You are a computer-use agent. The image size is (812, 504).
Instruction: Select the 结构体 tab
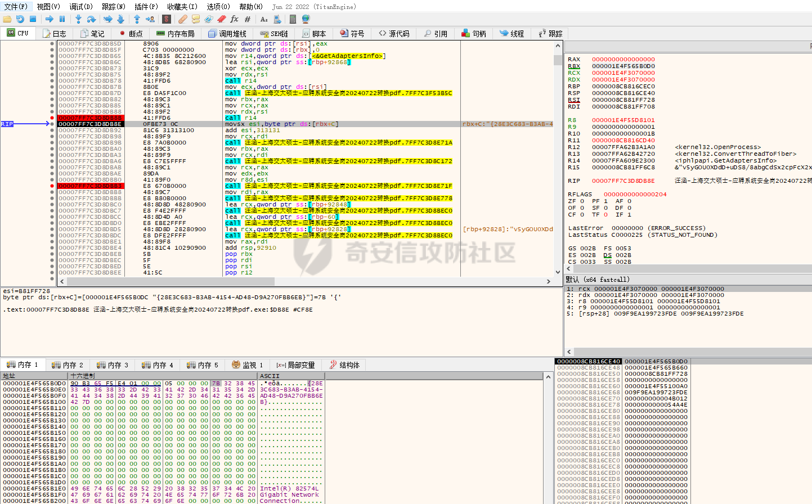344,365
